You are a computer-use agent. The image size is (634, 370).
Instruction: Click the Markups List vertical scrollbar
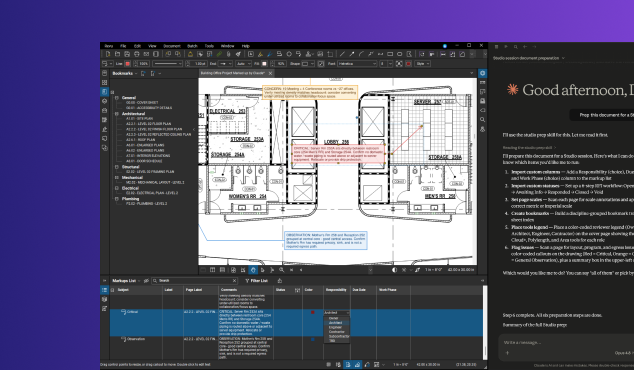pos(485,322)
